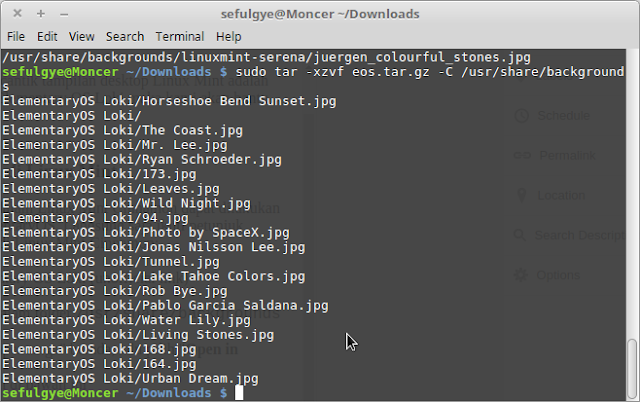Click the Location pin icon behind terminal
The height and width of the screenshot is (402, 640).
[x=521, y=195]
